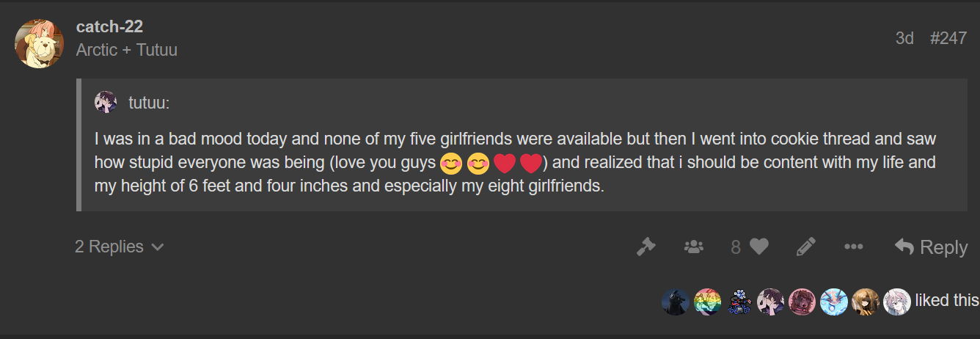Open the rainbow-colored liker avatar
Viewport: 980px width, 339px height.
coord(707,302)
